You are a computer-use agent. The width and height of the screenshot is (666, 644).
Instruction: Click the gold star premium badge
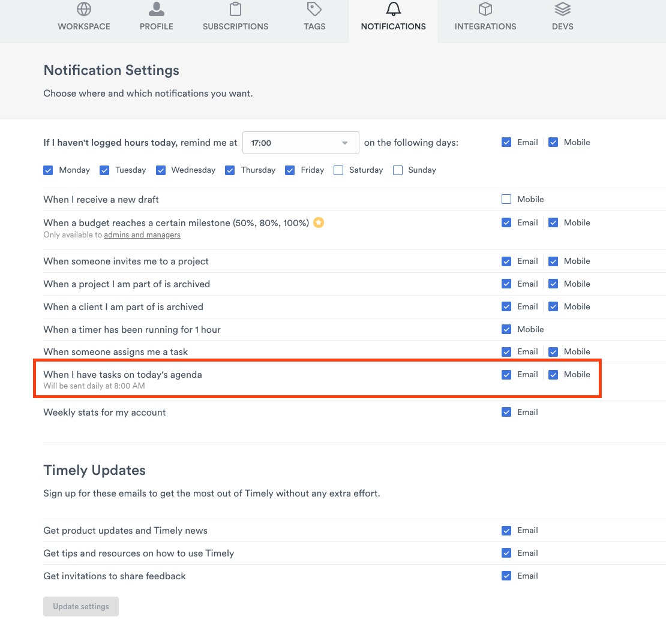319,223
